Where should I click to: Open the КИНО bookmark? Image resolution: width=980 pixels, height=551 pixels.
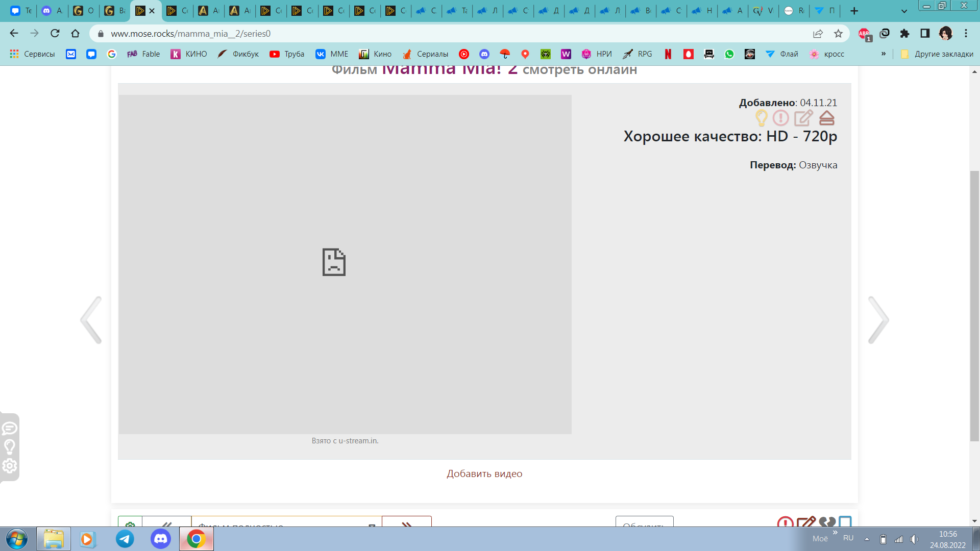click(189, 54)
